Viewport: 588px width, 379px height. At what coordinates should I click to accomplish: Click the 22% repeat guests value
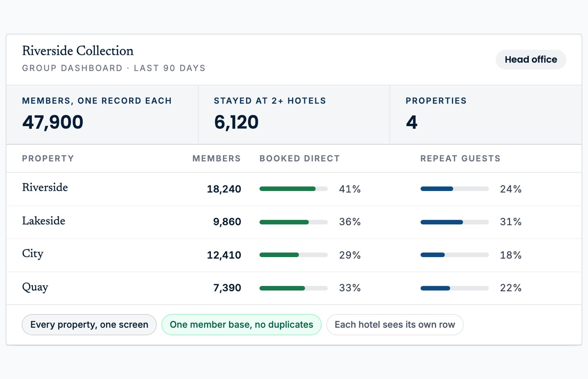pyautogui.click(x=511, y=288)
